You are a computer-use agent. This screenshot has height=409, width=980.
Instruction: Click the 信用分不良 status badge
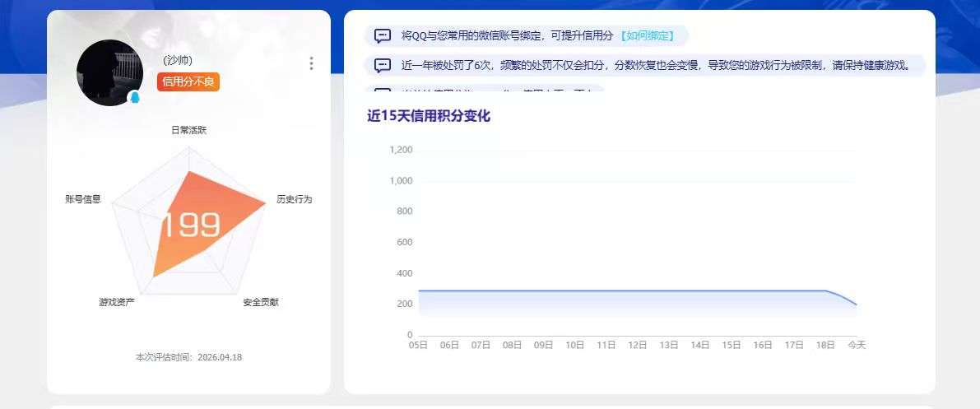pos(188,82)
